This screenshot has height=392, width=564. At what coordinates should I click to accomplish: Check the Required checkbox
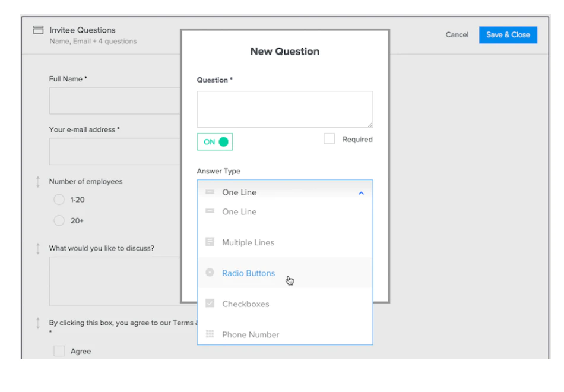pyautogui.click(x=329, y=139)
